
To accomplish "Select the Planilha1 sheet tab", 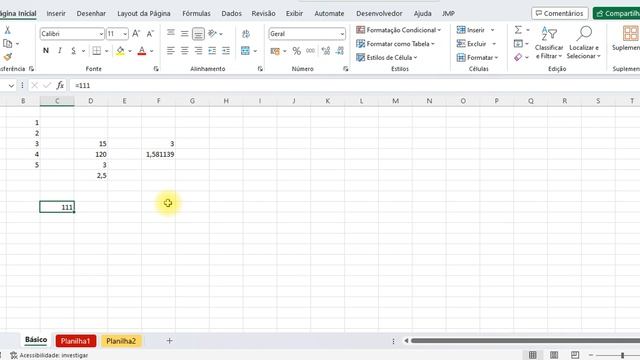I will (76, 341).
